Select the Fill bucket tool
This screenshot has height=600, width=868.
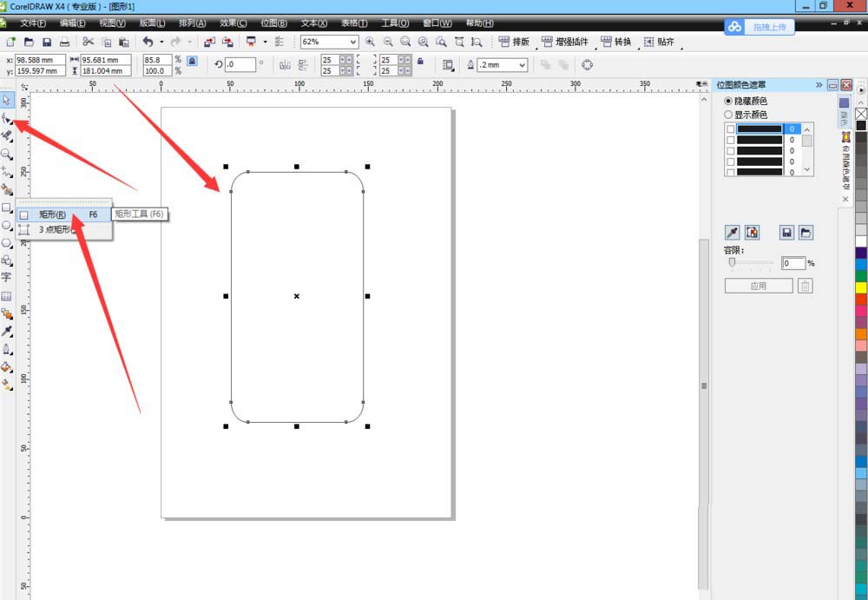tap(7, 366)
